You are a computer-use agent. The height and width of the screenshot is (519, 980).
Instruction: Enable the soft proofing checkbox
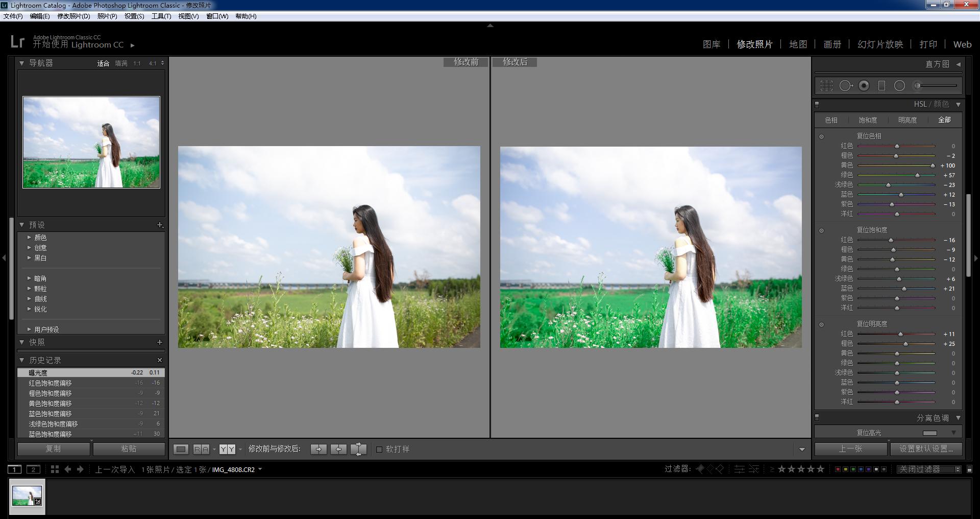point(379,450)
